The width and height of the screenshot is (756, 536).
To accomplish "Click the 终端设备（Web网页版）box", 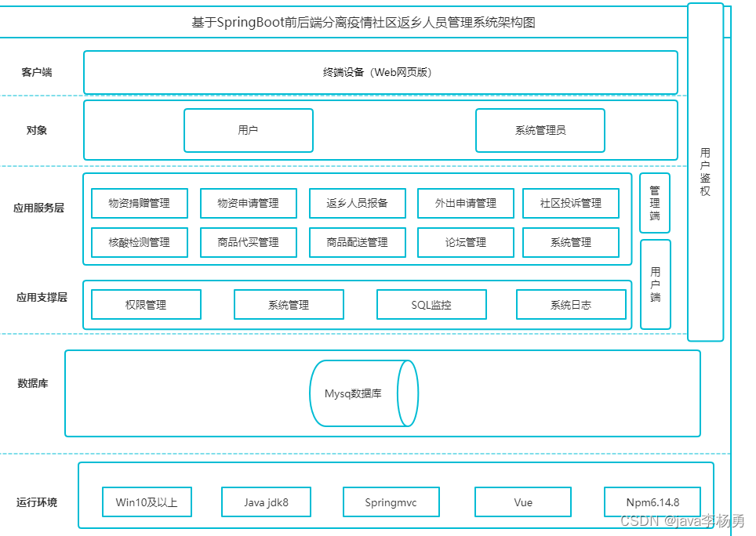I will 380,72.
